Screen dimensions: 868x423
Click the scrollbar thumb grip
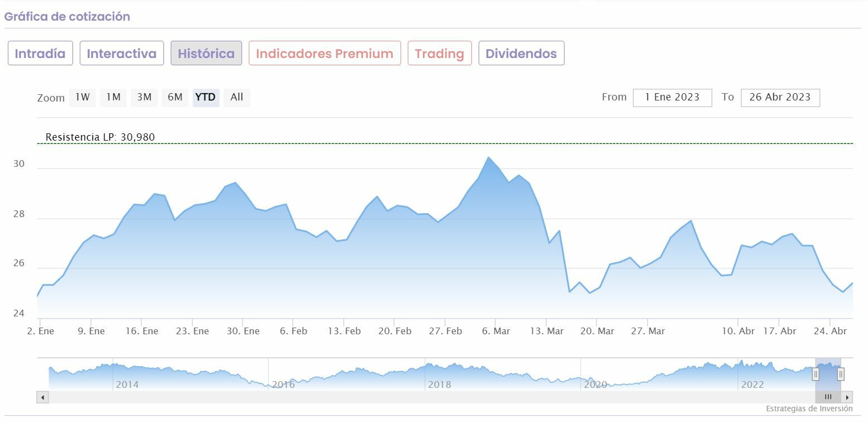828,397
